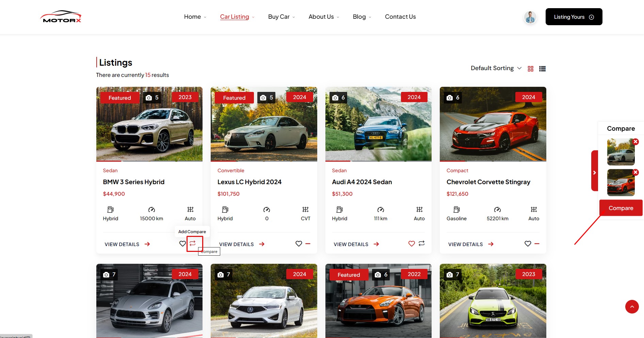Click Featured badge on orange Nissan card
The width and height of the screenshot is (644, 338).
[x=349, y=275]
